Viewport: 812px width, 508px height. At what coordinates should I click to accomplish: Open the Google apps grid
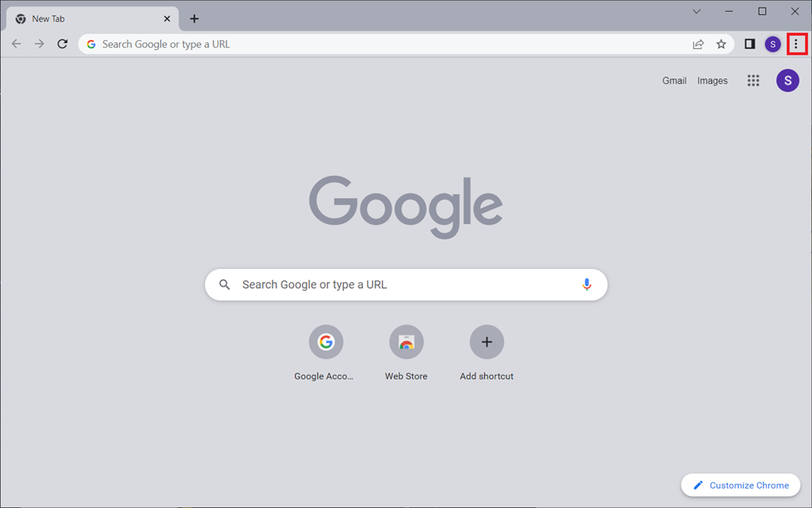(x=753, y=80)
